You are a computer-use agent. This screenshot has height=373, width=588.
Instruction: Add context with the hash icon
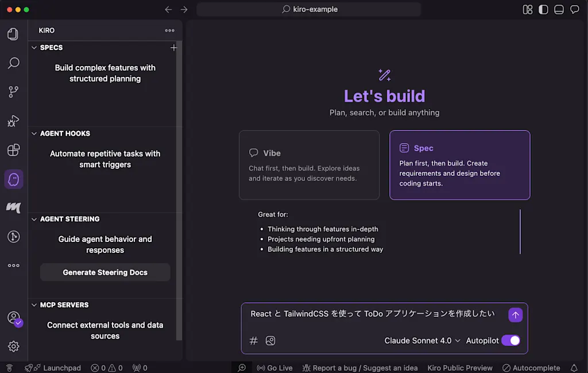pos(253,340)
